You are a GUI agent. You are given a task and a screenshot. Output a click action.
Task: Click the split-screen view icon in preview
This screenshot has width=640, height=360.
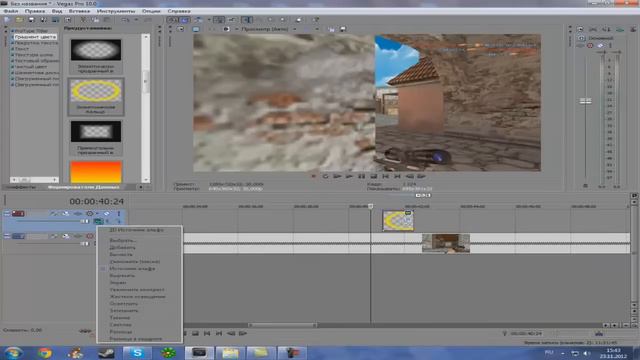click(x=227, y=29)
